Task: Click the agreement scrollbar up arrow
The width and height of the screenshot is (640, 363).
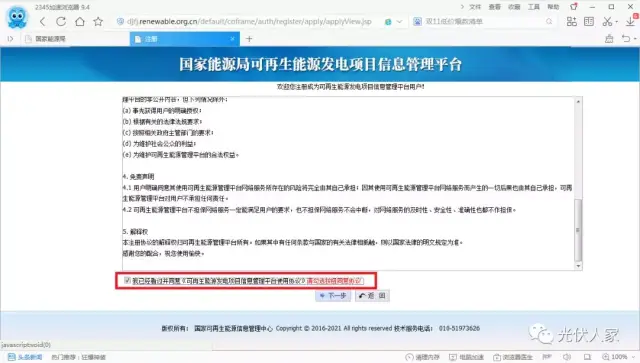Action: tap(578, 101)
